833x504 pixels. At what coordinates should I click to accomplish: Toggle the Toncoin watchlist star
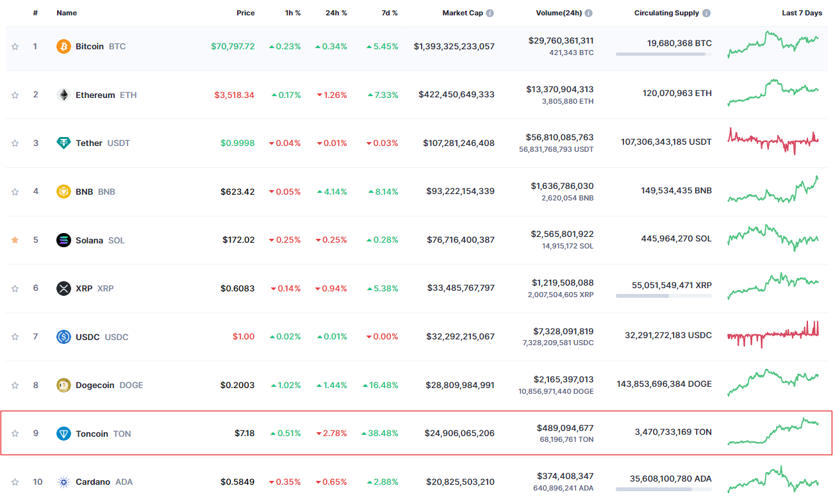(x=15, y=434)
